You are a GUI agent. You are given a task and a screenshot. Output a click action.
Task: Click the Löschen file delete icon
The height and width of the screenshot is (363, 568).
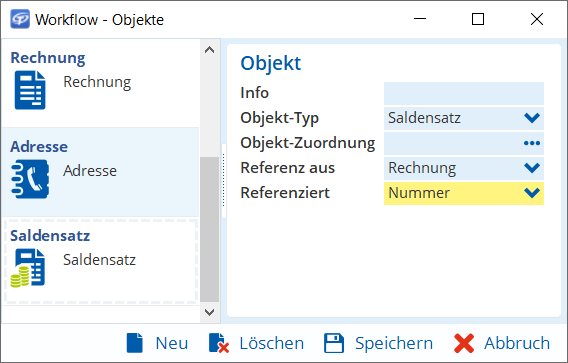coord(219,343)
